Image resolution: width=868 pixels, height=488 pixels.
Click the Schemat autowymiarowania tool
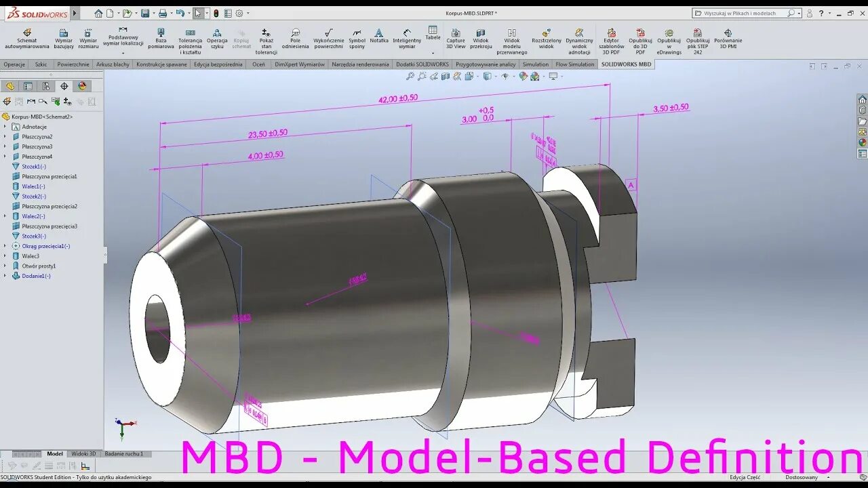coord(27,39)
